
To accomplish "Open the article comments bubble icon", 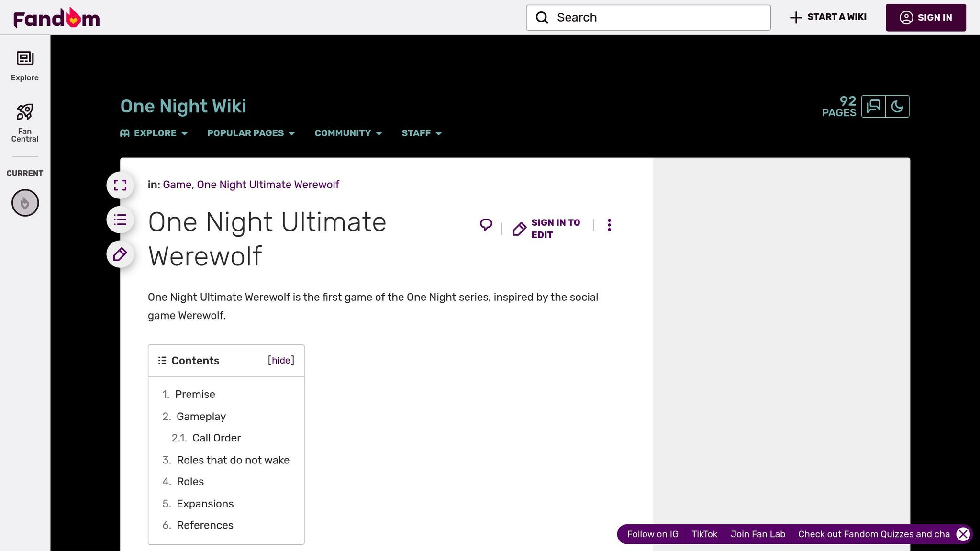I will [x=486, y=225].
